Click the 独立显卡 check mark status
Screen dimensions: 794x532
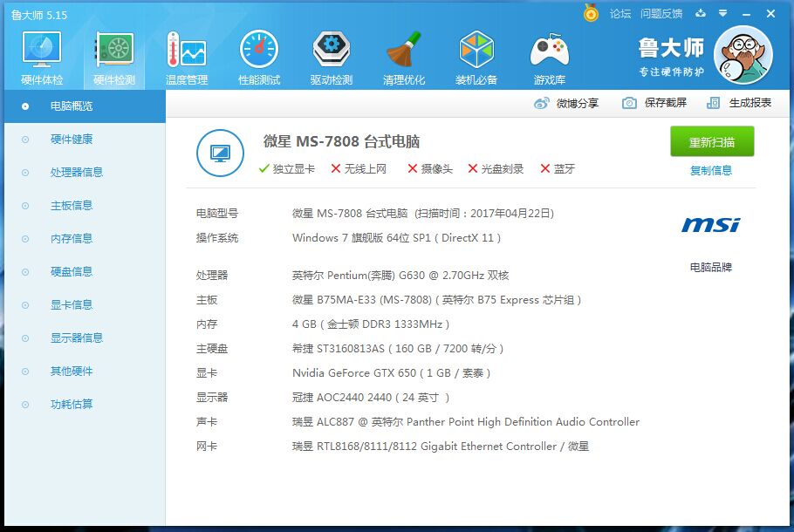click(286, 168)
